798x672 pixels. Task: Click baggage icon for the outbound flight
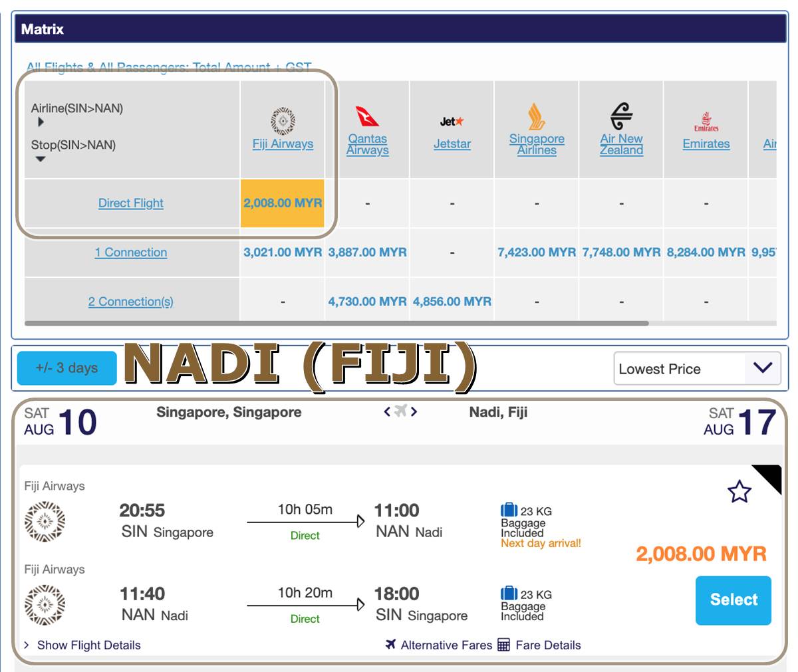[x=509, y=510]
